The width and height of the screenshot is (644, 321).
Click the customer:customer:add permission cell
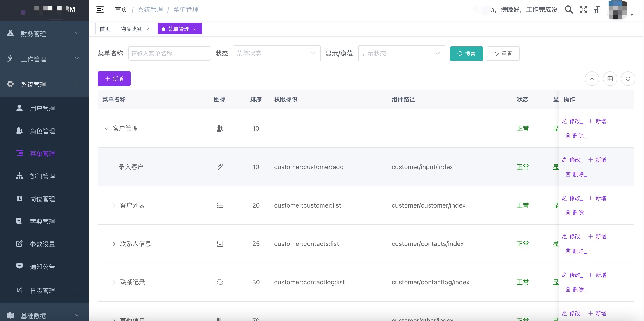click(x=309, y=167)
